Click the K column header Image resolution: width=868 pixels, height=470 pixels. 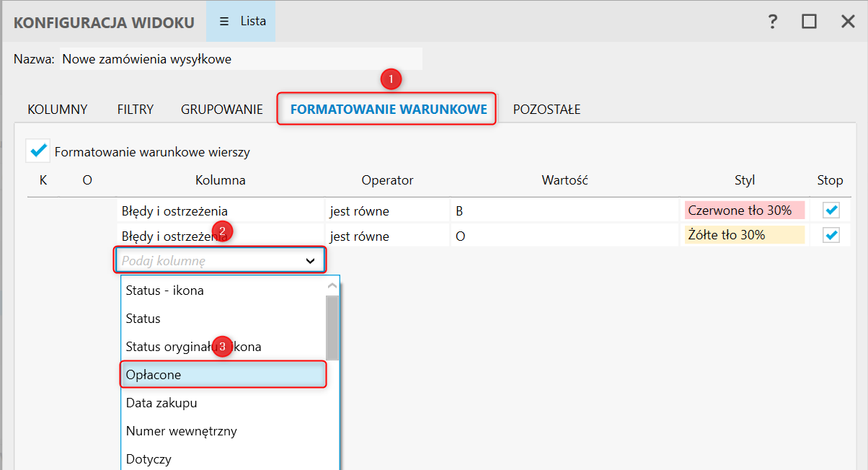(43, 180)
